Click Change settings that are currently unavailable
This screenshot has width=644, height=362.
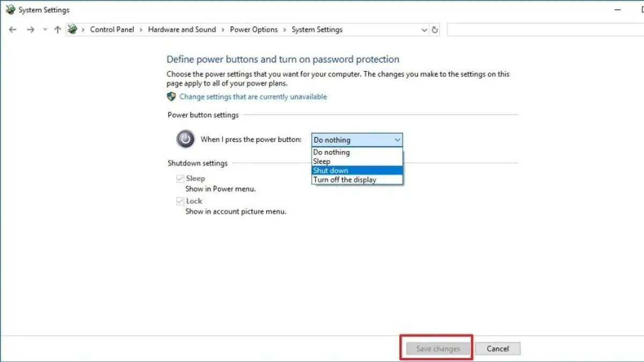(253, 97)
